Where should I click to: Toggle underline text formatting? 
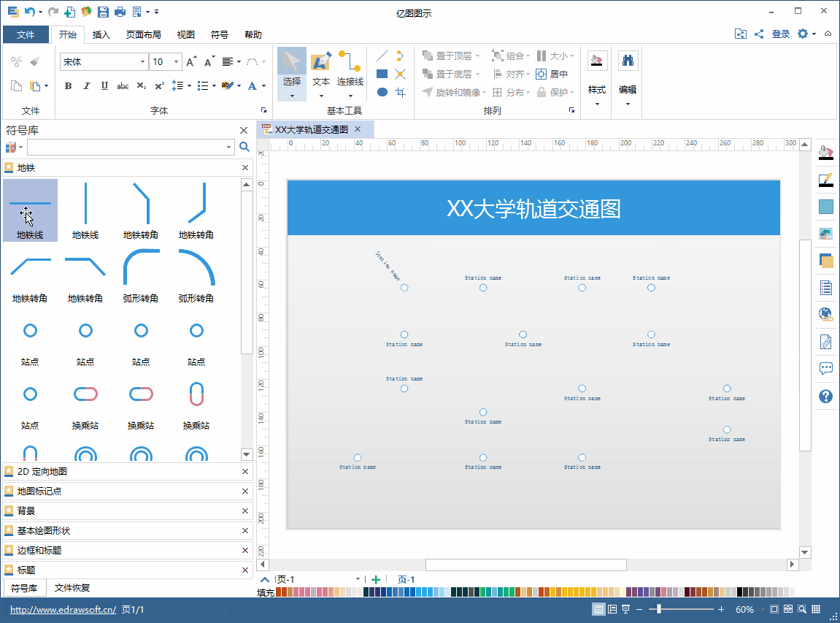click(x=104, y=86)
